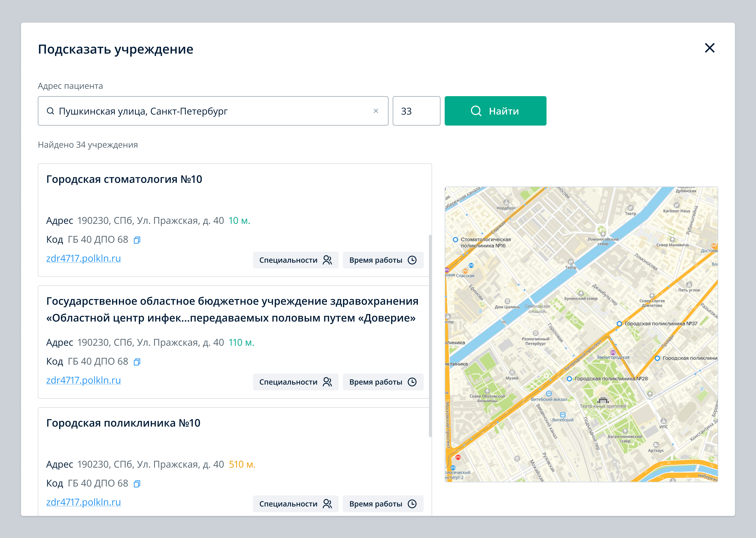This screenshot has width=756, height=538.
Task: Copy code for Городская стоматология №10
Action: (x=137, y=240)
